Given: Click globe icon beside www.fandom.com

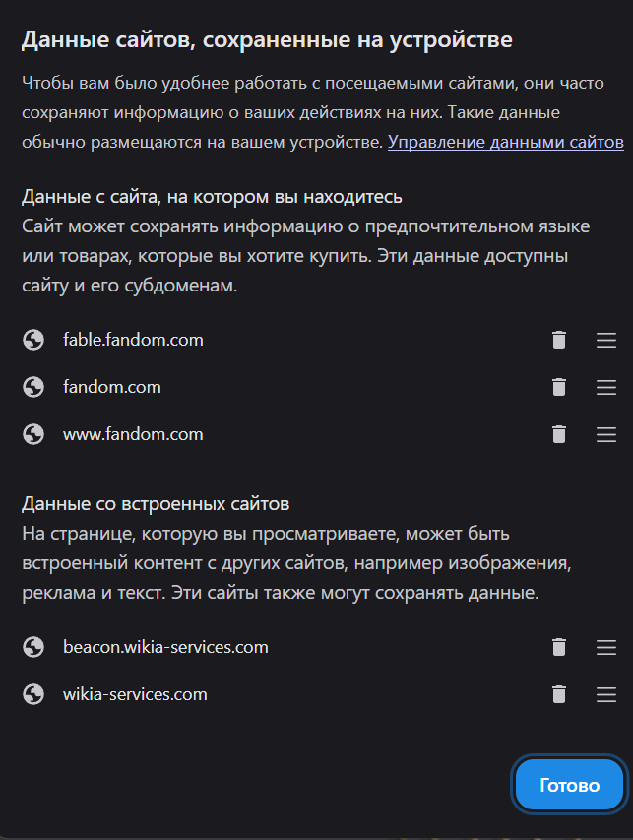Looking at the screenshot, I should [x=33, y=434].
